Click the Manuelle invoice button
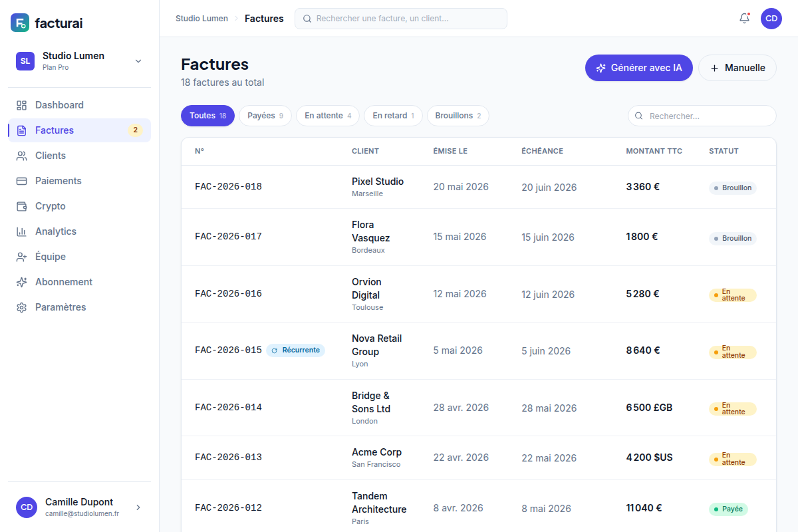The height and width of the screenshot is (532, 798). coord(737,68)
